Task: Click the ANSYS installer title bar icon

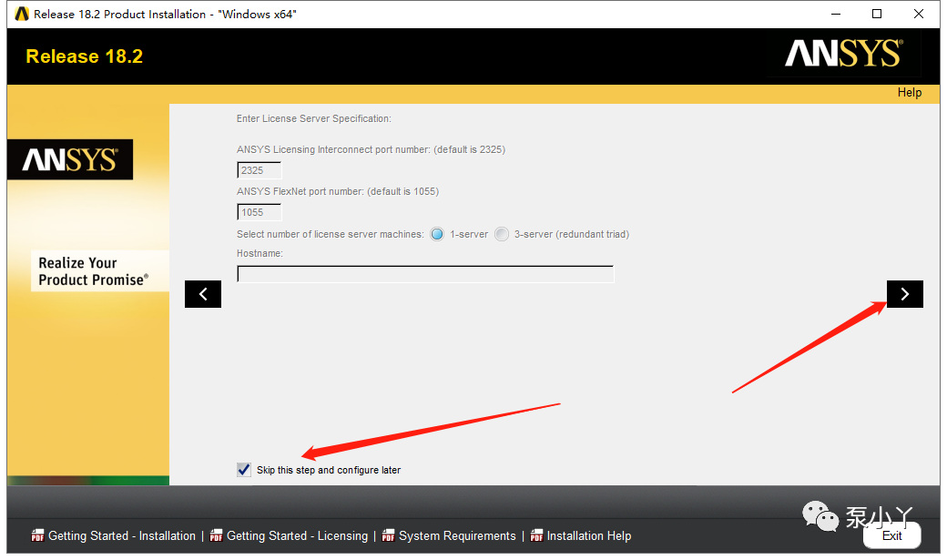Action: [22, 14]
